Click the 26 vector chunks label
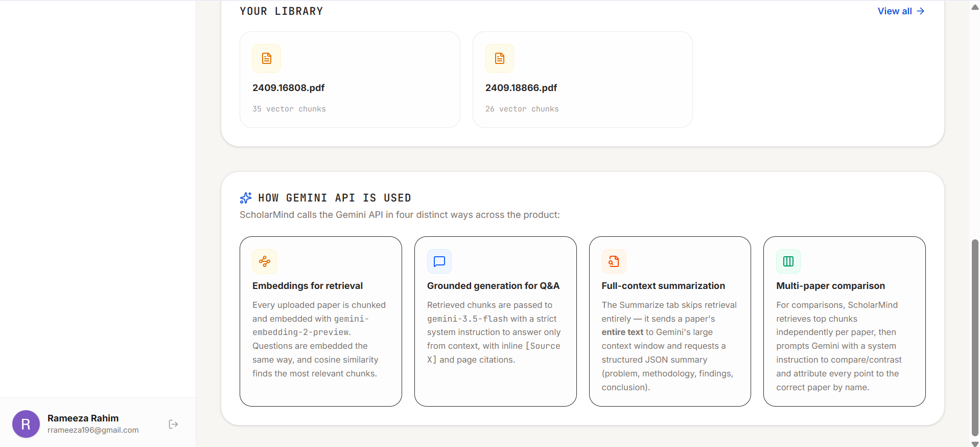980x447 pixels. [522, 109]
